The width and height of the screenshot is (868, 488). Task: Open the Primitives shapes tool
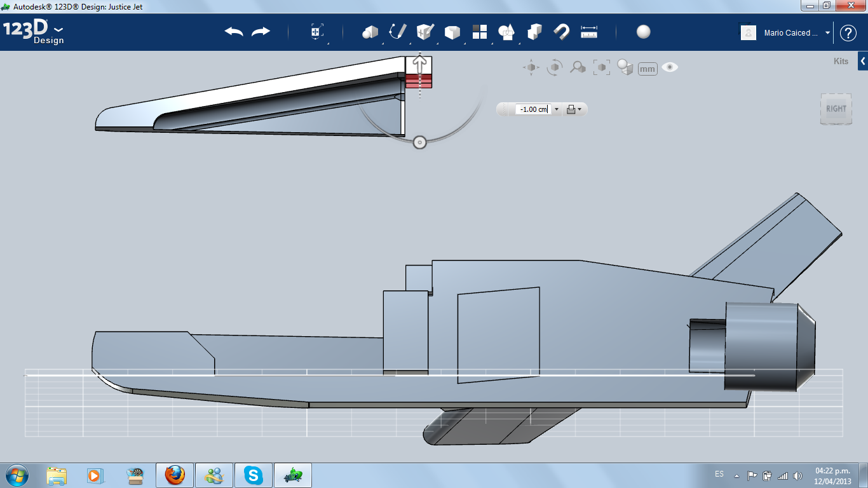tap(370, 32)
